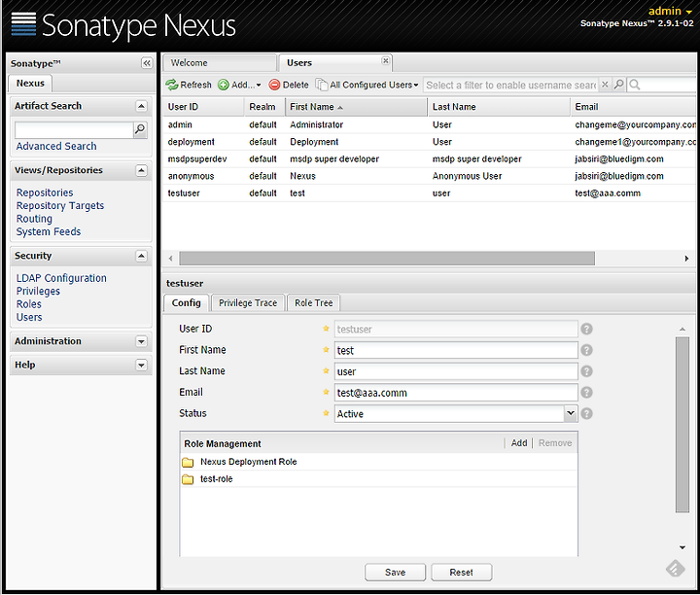Viewport: 700px width, 595px height.
Task: Select the anonymous user row
Action: pos(430,176)
